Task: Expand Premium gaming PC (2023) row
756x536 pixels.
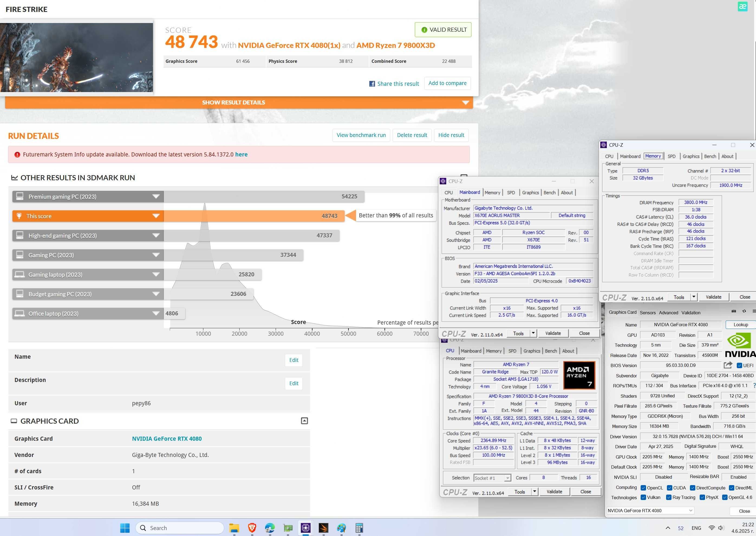Action: (x=156, y=196)
